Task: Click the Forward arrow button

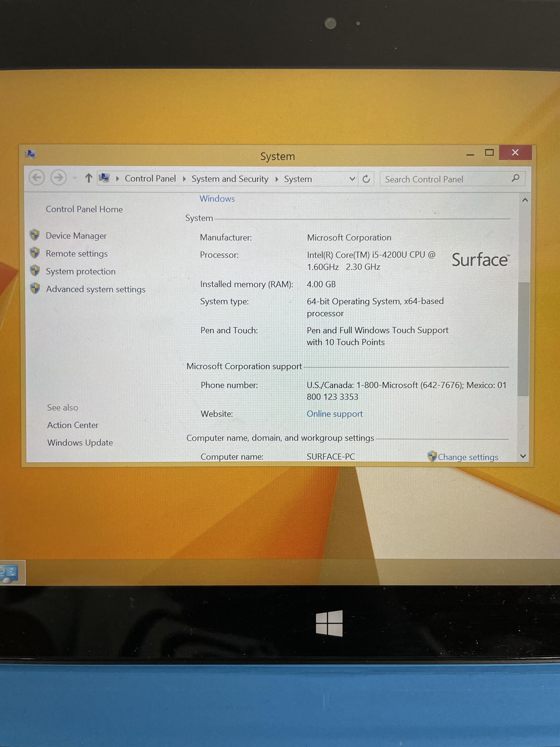Action: coord(58,177)
